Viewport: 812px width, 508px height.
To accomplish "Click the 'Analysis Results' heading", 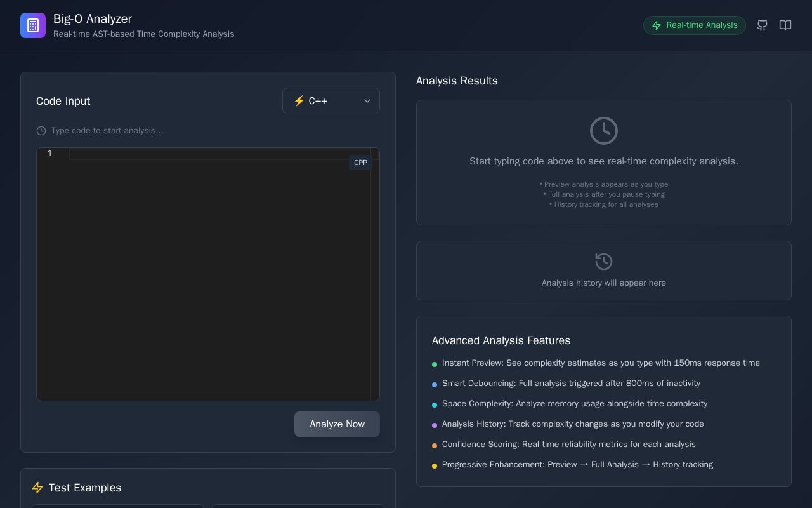I will pos(457,81).
